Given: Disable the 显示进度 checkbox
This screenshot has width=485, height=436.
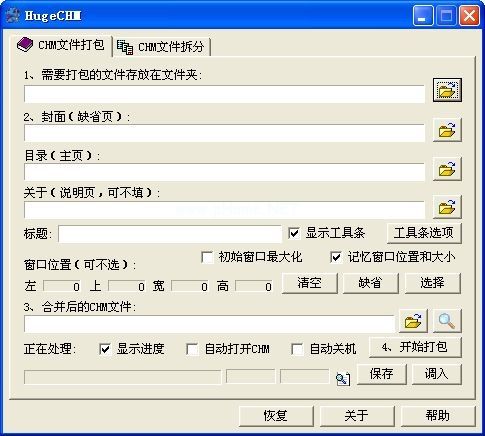Looking at the screenshot, I should pyautogui.click(x=105, y=349).
